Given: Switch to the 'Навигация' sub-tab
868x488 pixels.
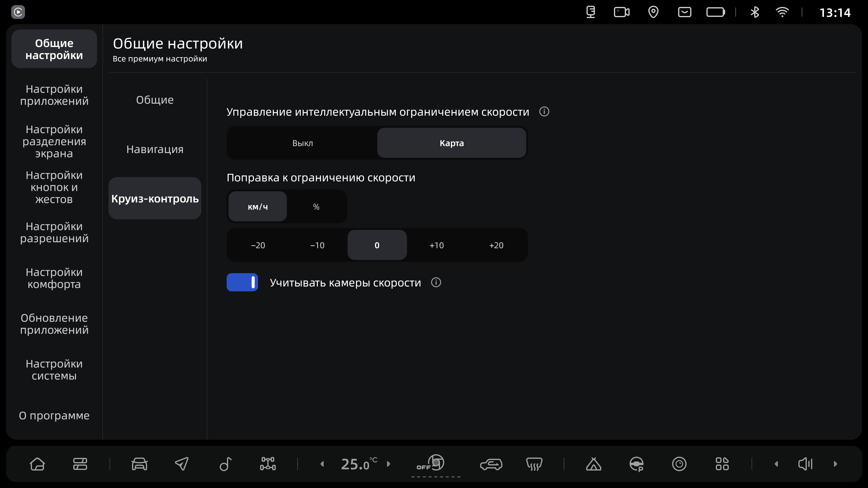Looking at the screenshot, I should point(155,149).
